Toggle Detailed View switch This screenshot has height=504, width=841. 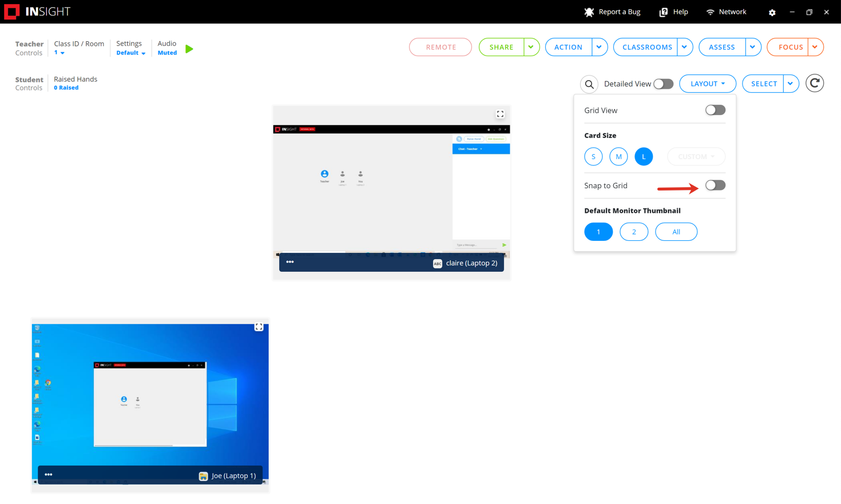click(x=663, y=84)
